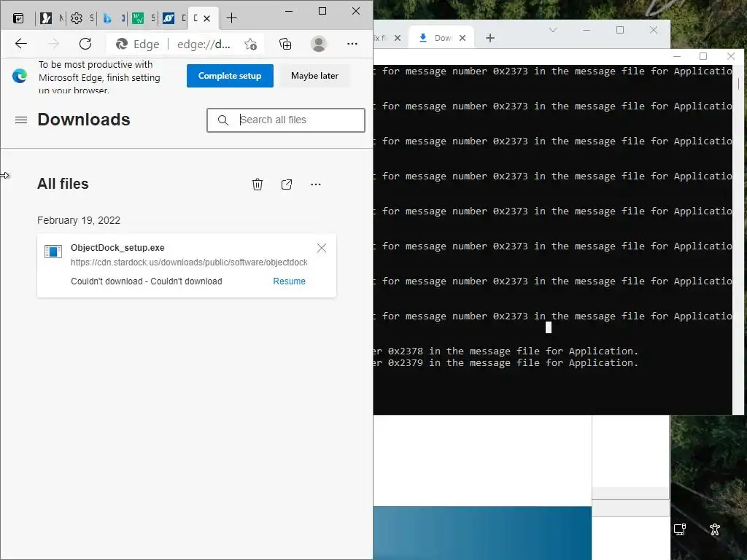
Task: Maximize the console window
Action: [x=703, y=56]
